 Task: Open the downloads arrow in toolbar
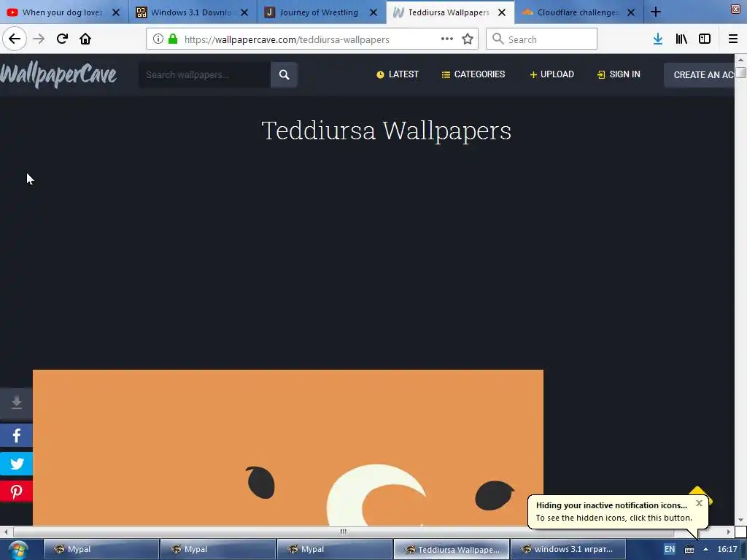tap(658, 39)
